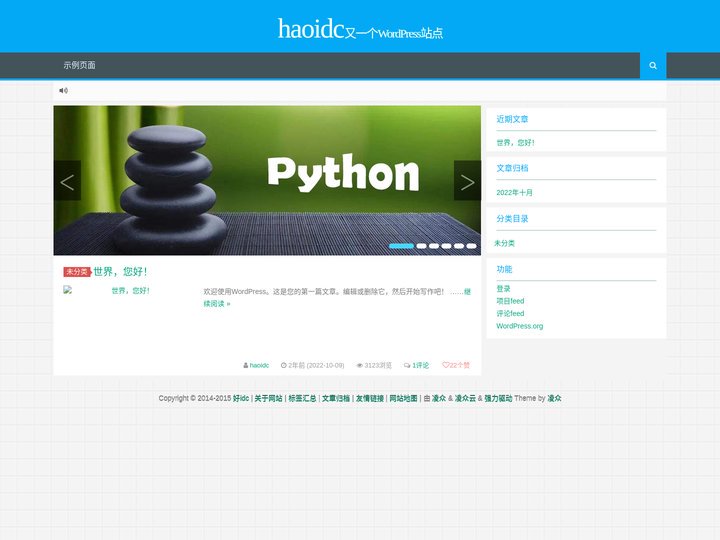Click the 登录 login link

pyautogui.click(x=503, y=289)
